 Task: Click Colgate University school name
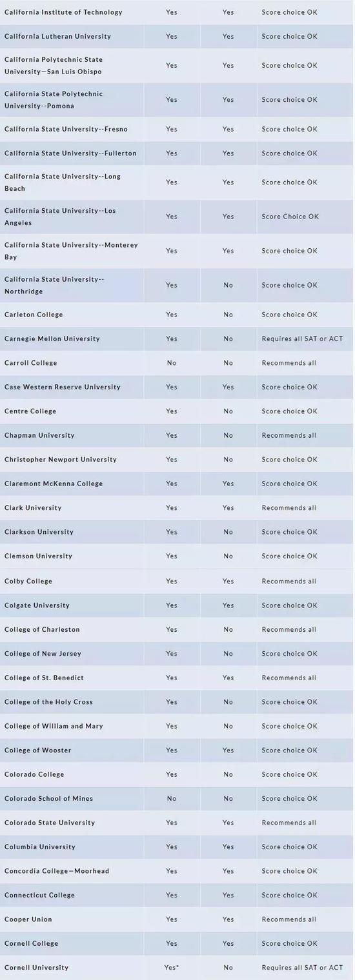[x=37, y=605]
